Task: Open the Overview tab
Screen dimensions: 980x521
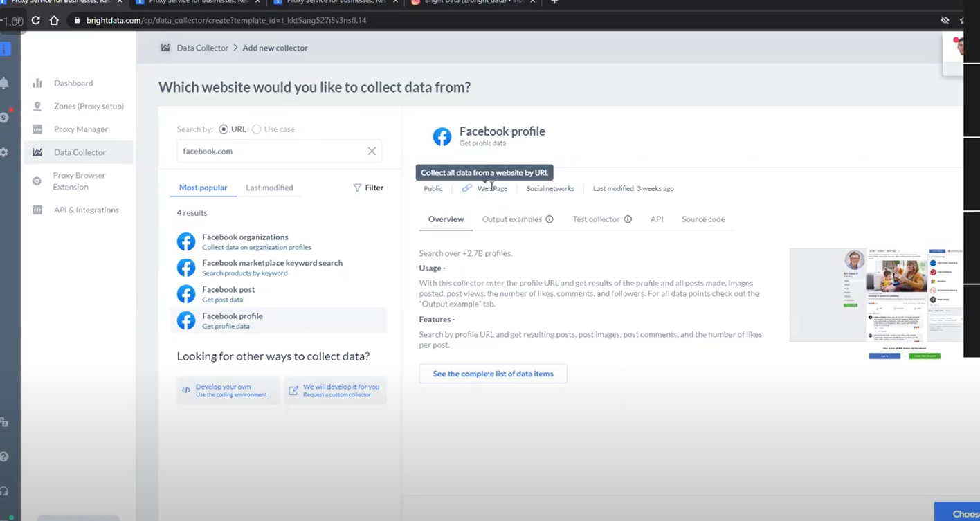Action: 446,219
